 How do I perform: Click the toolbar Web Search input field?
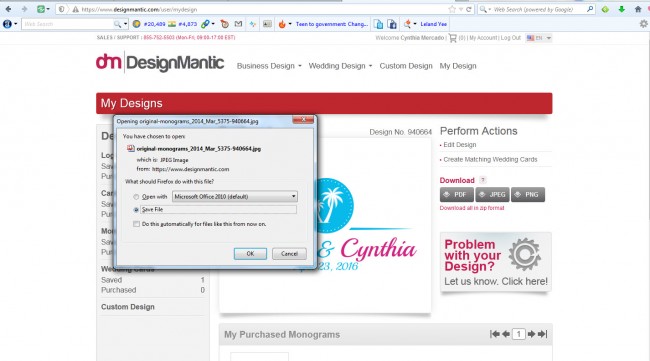68,24
